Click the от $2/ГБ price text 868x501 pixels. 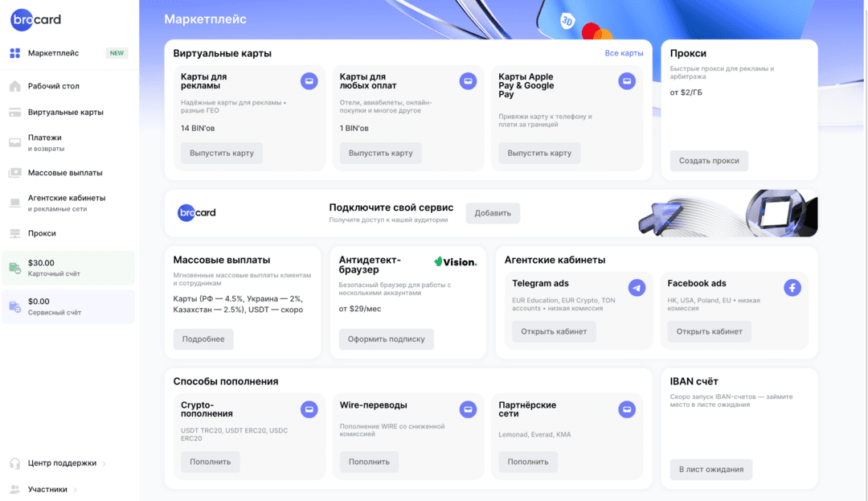(x=686, y=92)
